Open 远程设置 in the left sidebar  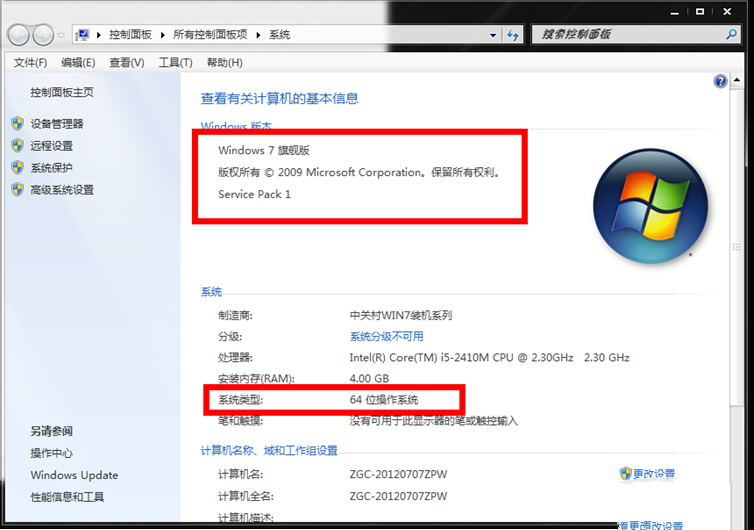point(51,146)
